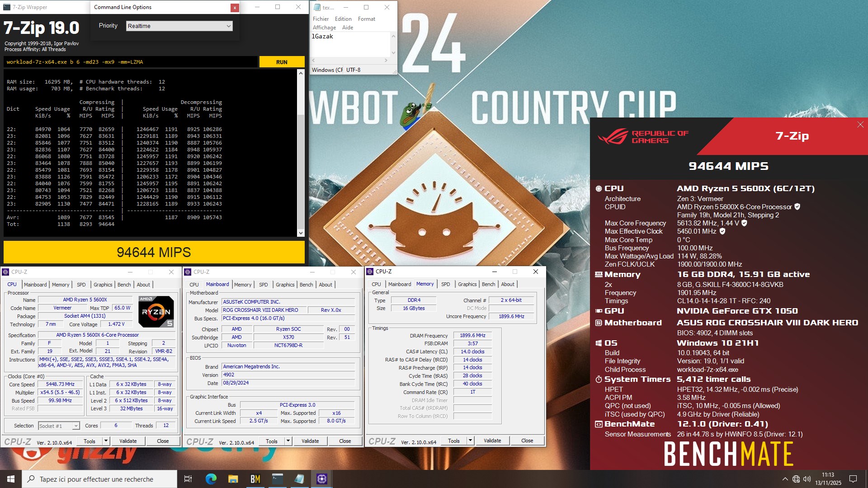Viewport: 868px width, 488px height.
Task: Click the Max Core Frequency shield icon
Action: pyautogui.click(x=744, y=223)
